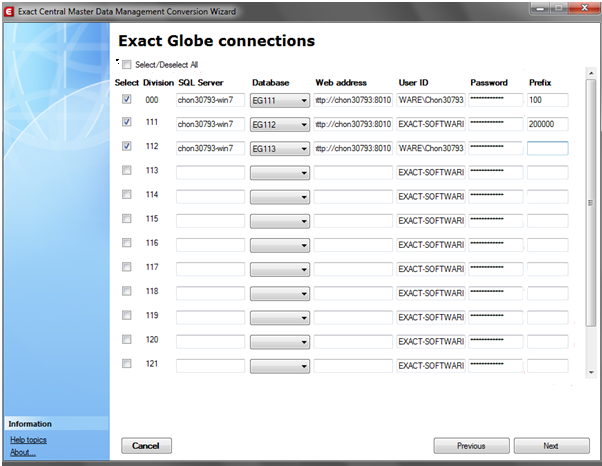Click the empty Prefix field for division 112
The height and width of the screenshot is (466, 602).
(547, 148)
